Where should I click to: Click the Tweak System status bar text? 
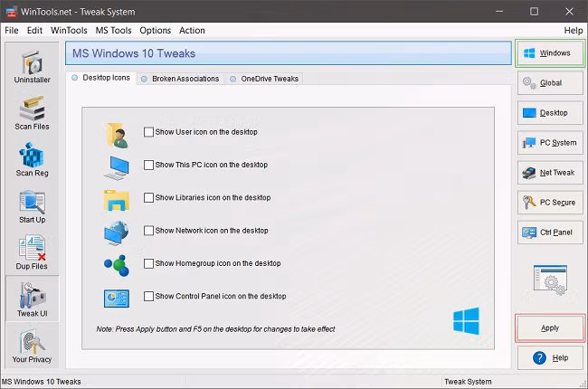tap(468, 382)
